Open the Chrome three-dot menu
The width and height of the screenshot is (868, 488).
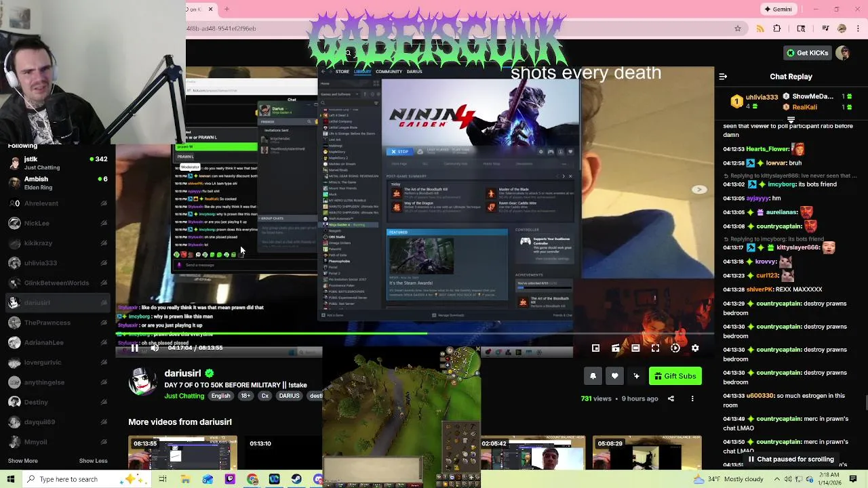[x=856, y=28]
